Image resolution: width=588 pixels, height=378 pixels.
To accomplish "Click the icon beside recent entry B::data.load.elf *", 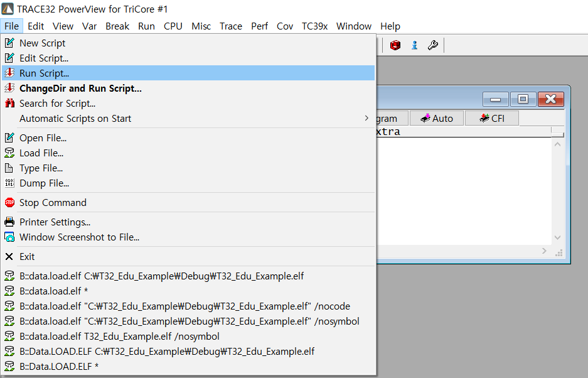I will click(9, 291).
